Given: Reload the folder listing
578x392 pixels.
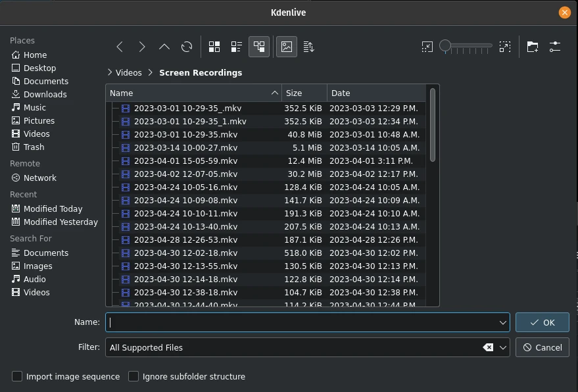Looking at the screenshot, I should pos(187,47).
